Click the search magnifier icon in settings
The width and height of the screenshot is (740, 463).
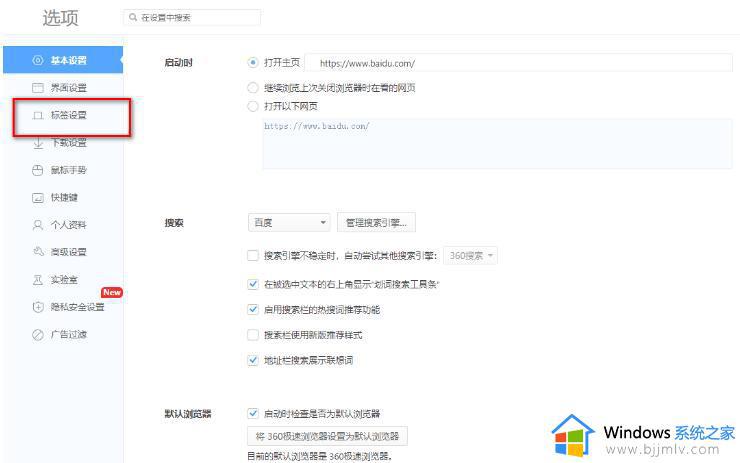coord(133,17)
